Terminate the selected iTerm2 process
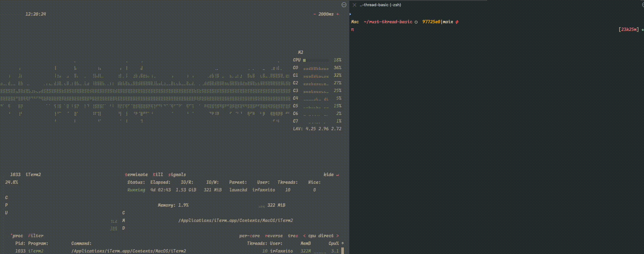The image size is (644, 254). (136, 175)
